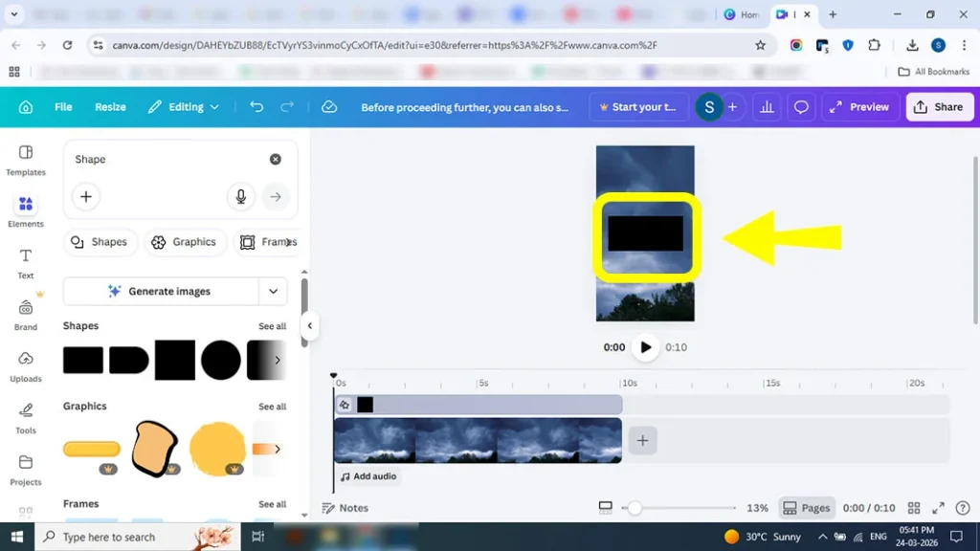The width and height of the screenshot is (980, 551).
Task: Click the Add audio button
Action: (368, 475)
